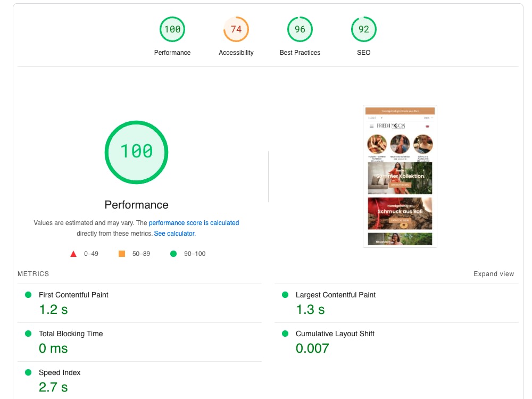The image size is (532, 399).
Task: Follow the 'performance score is calculated' link
Action: [x=194, y=223]
